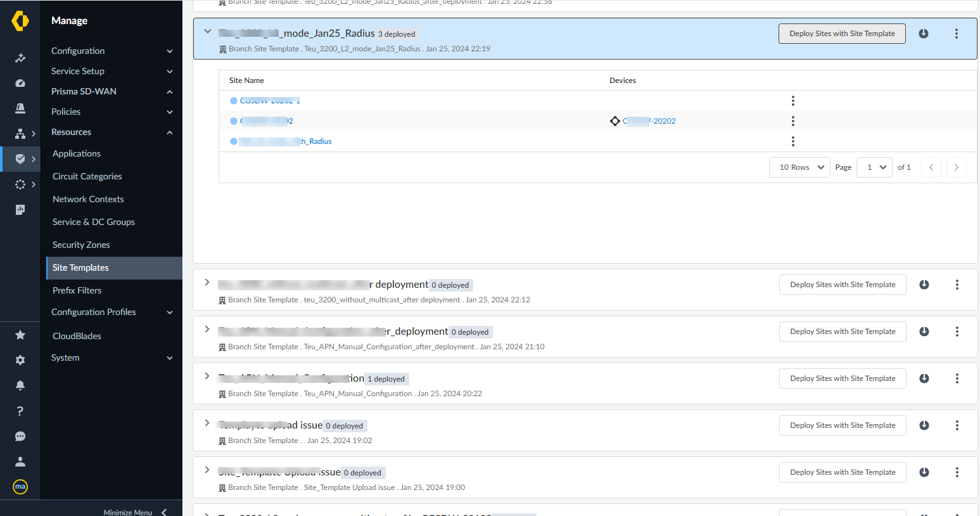This screenshot has width=980, height=516.
Task: Download the Teu_APN_Manual_Configuration_after_deployment template
Action: point(924,332)
